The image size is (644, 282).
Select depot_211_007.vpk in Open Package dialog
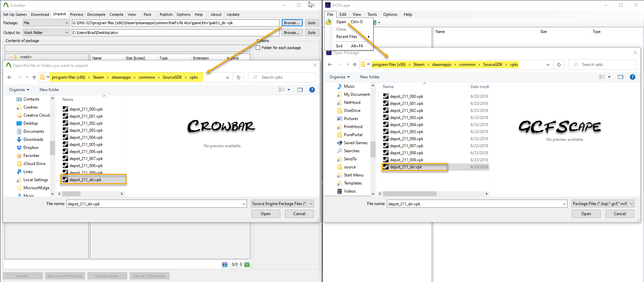[406, 146]
